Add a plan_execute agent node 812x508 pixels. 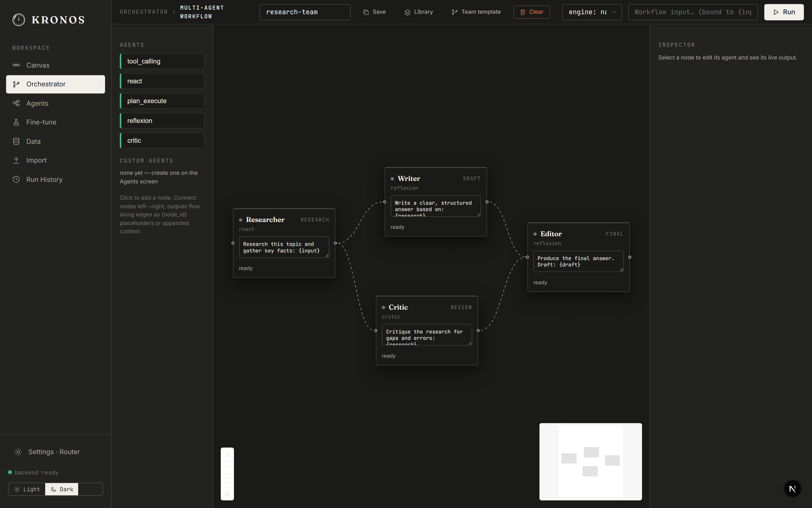tap(162, 101)
